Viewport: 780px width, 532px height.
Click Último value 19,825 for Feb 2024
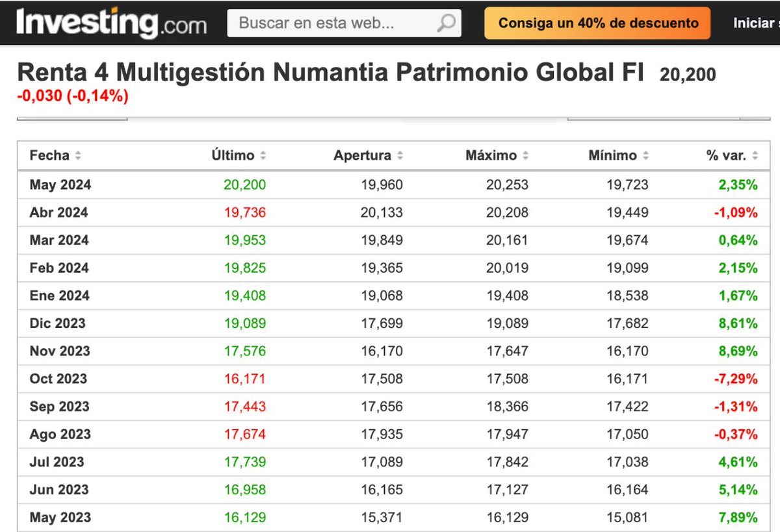(x=244, y=268)
